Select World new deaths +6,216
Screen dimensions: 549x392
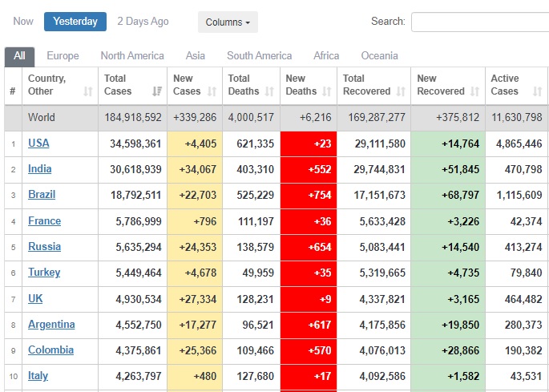click(x=316, y=117)
